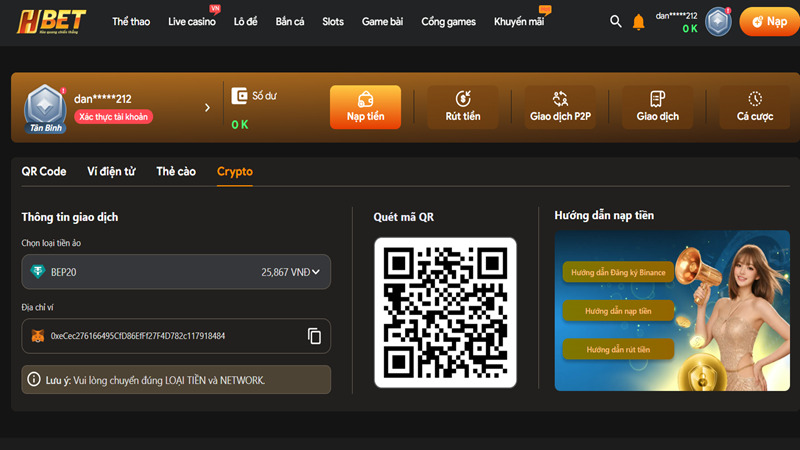This screenshot has width=800, height=450.
Task: Click the wallet address field
Action: 176,336
